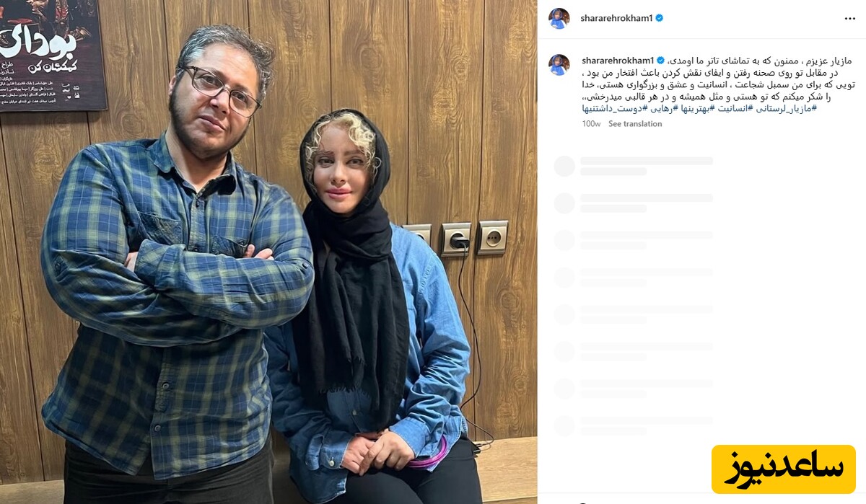Click the first loading comment avatar placeholder
This screenshot has height=504, width=866.
(x=564, y=166)
